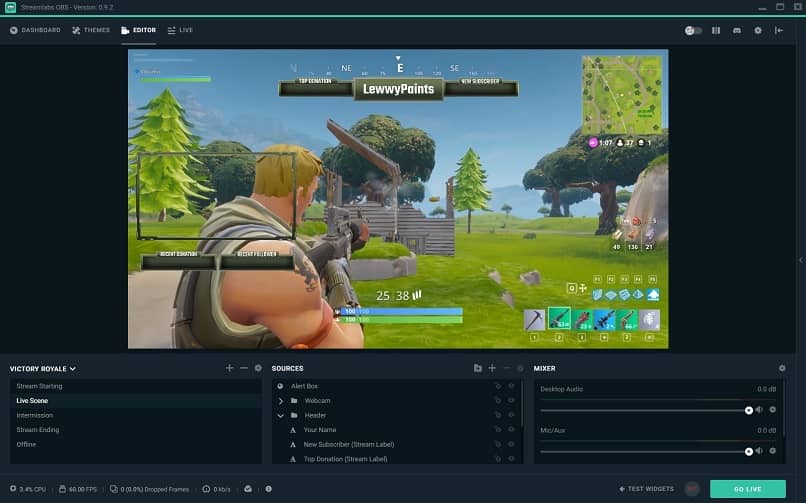Open Mixer settings gear in header
Image resolution: width=806 pixels, height=503 pixels.
(782, 368)
